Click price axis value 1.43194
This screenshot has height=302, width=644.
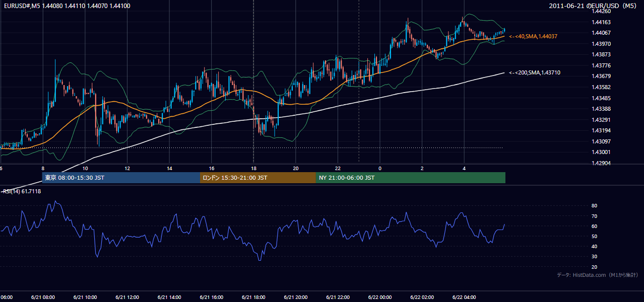pyautogui.click(x=602, y=130)
